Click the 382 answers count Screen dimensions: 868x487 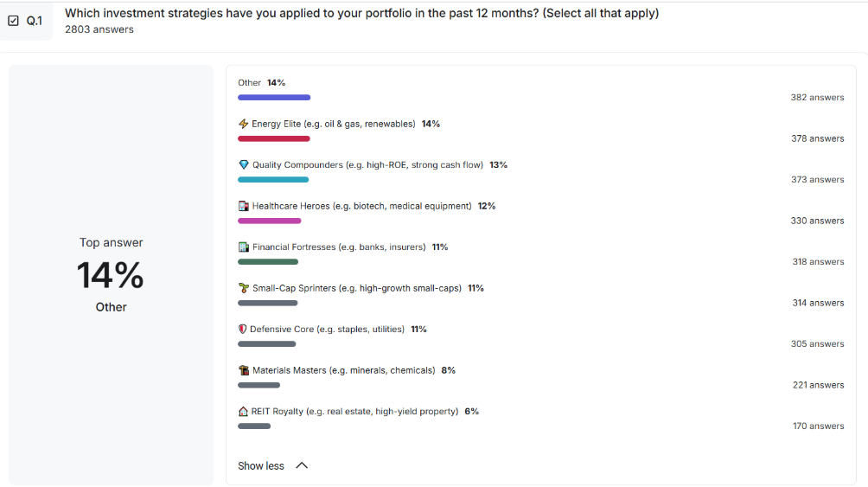[x=817, y=98]
